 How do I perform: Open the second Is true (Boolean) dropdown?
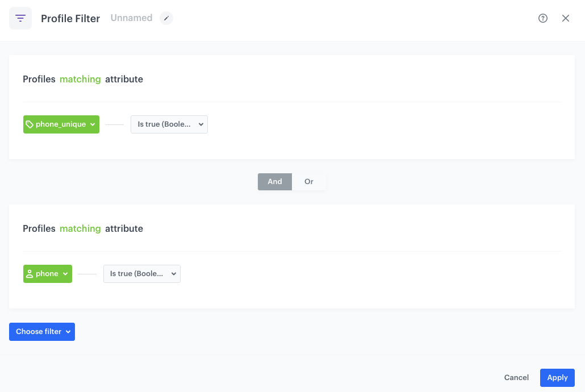[x=141, y=273]
